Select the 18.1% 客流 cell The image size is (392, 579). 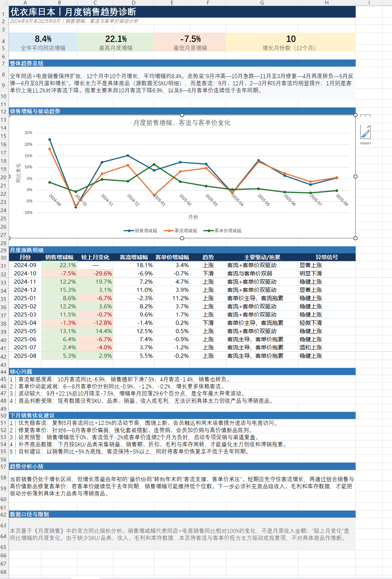point(134,265)
